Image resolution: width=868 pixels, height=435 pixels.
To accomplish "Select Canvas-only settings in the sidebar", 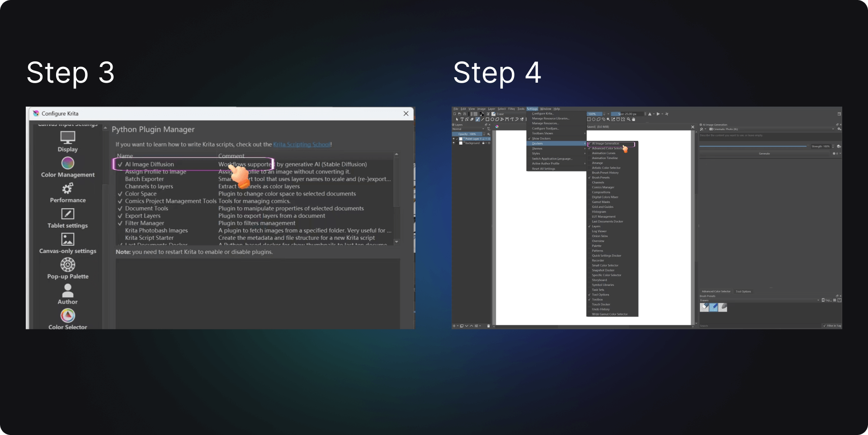I will point(68,243).
